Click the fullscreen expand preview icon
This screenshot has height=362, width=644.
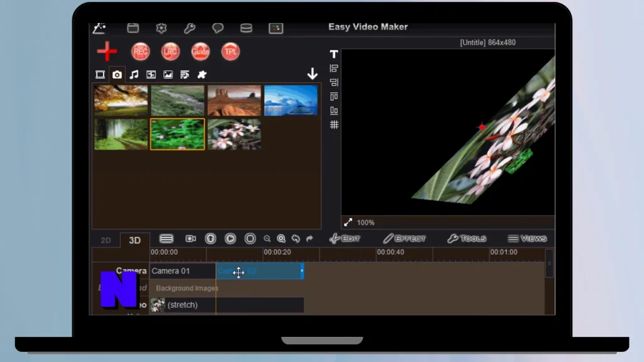348,222
